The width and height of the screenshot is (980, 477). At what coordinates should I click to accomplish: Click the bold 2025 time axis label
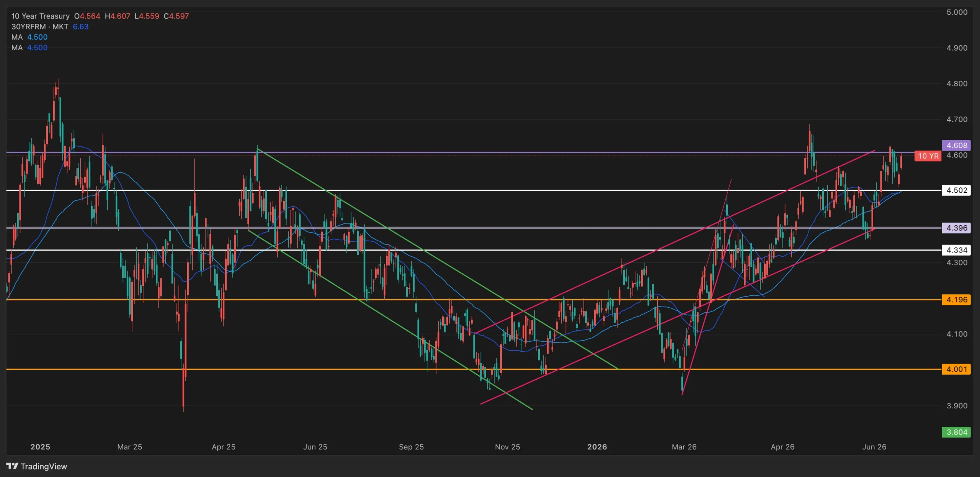coord(40,447)
